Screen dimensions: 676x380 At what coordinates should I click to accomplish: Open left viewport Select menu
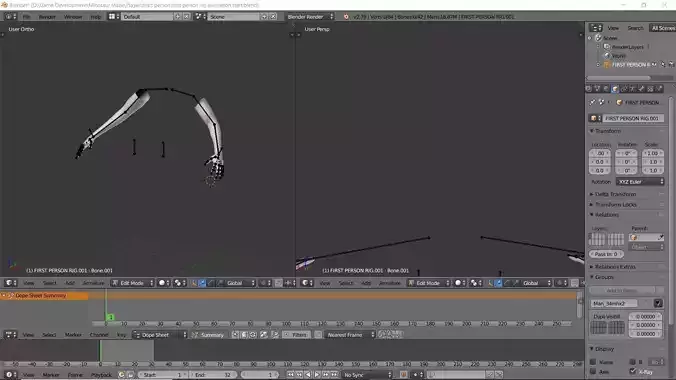tap(49, 283)
